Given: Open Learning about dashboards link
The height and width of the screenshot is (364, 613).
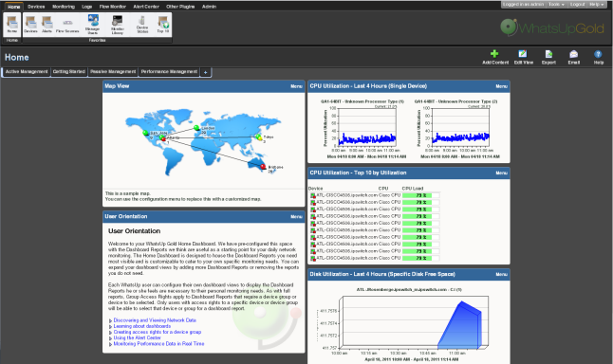Looking at the screenshot, I should point(142,326).
